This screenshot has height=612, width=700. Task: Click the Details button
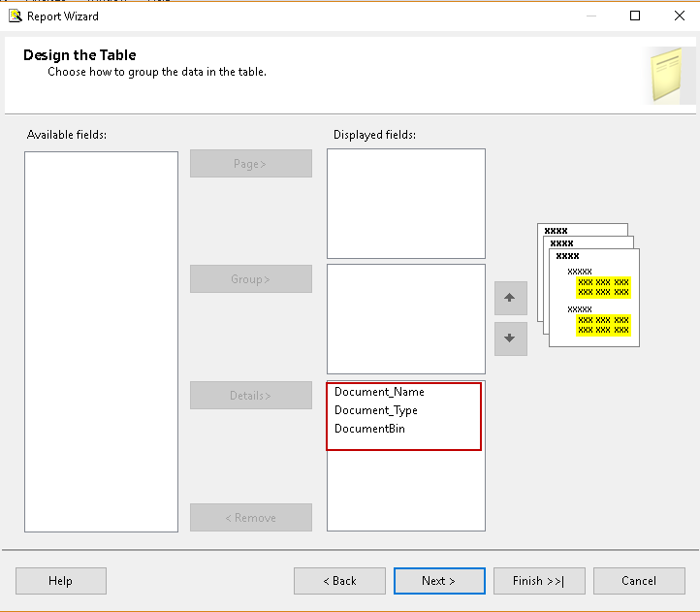251,396
